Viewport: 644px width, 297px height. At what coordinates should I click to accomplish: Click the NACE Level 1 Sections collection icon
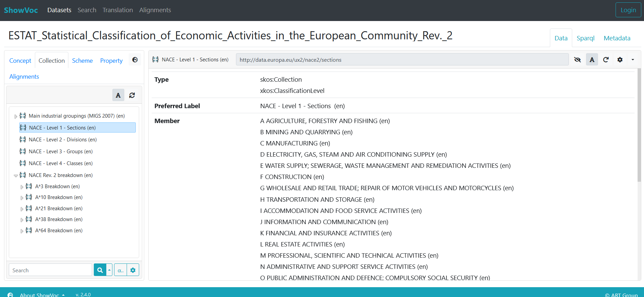(x=23, y=127)
